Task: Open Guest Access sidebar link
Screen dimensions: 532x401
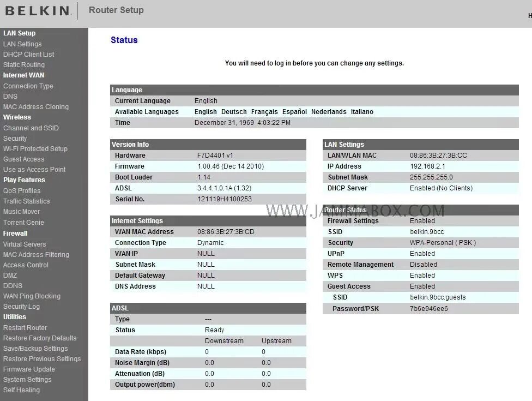Action: tap(24, 159)
